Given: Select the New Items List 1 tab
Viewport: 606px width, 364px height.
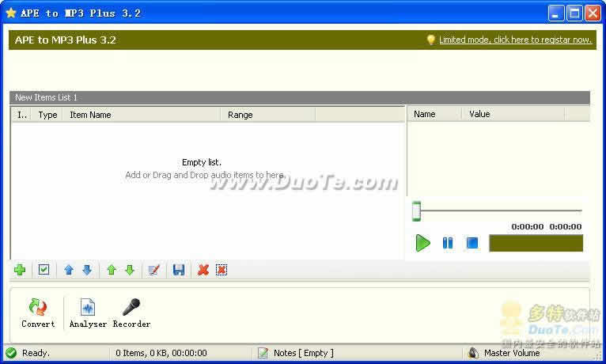Looking at the screenshot, I should pos(46,98).
